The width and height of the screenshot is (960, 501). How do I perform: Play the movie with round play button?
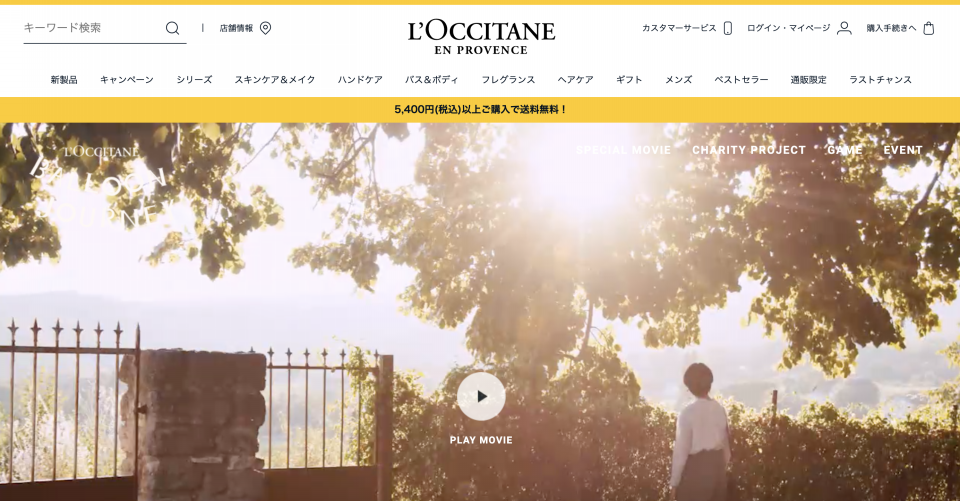point(481,396)
